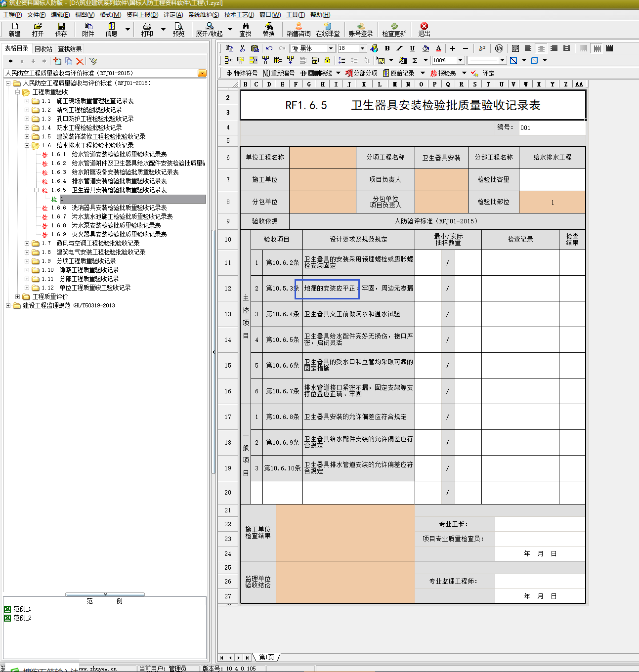Viewport: 639px width, 672px height.
Task: Expand the 工程质量评价 tree node
Action: point(18,297)
